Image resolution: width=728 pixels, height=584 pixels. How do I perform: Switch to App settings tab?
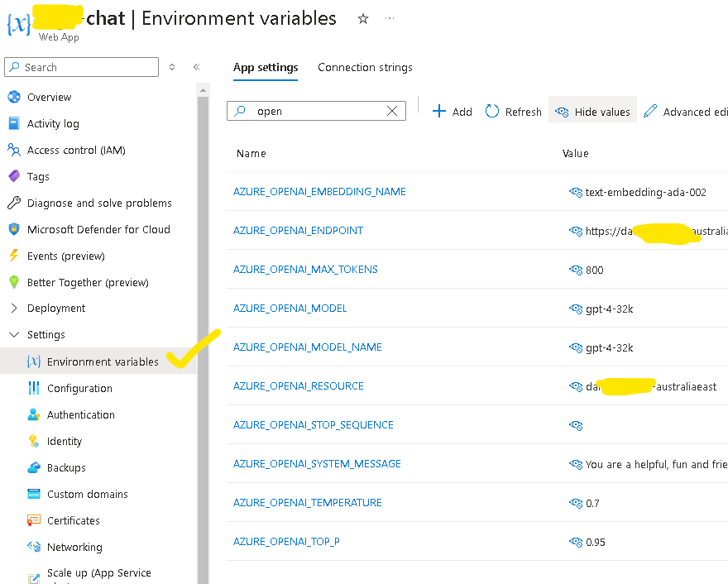[x=266, y=67]
